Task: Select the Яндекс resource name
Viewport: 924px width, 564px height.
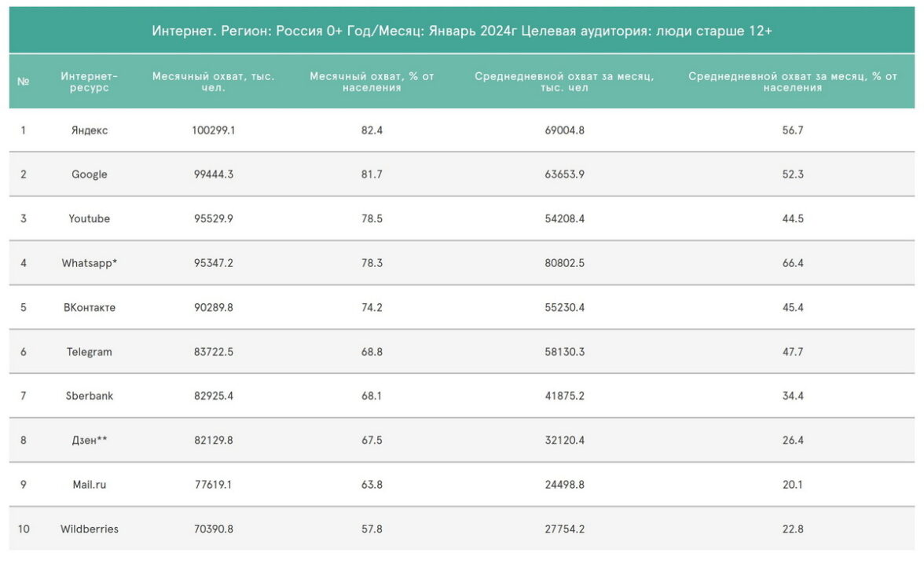Action: [x=90, y=130]
